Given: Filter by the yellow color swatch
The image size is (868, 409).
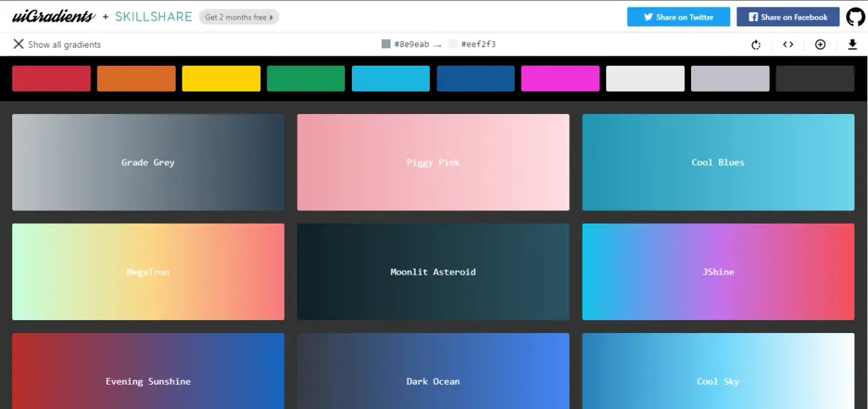Looking at the screenshot, I should [x=221, y=79].
